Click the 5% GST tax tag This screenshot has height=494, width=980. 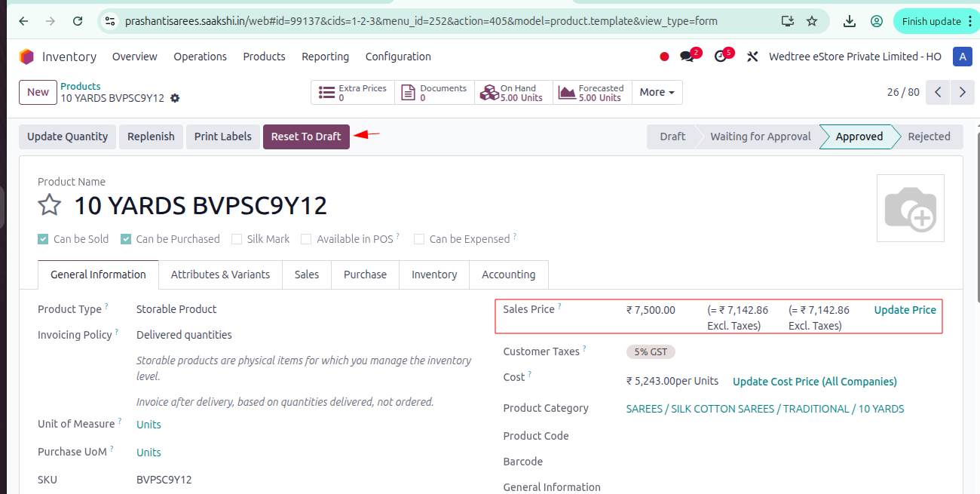[651, 351]
